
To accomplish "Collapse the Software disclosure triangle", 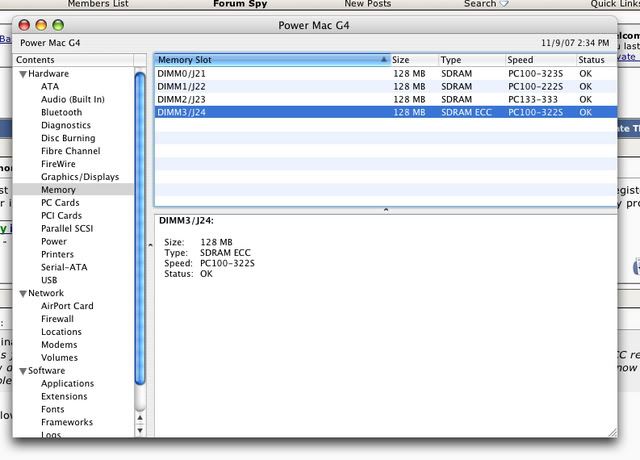I will pos(23,371).
